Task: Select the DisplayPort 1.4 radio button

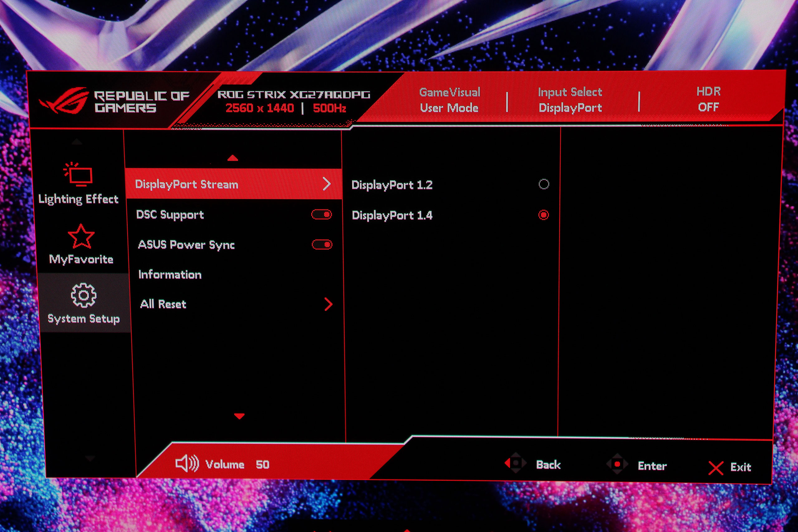Action: pyautogui.click(x=543, y=215)
